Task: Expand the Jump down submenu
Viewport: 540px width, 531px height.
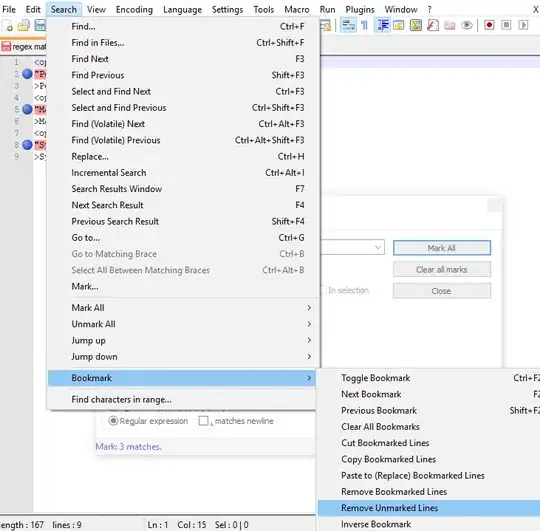Action: (x=182, y=356)
